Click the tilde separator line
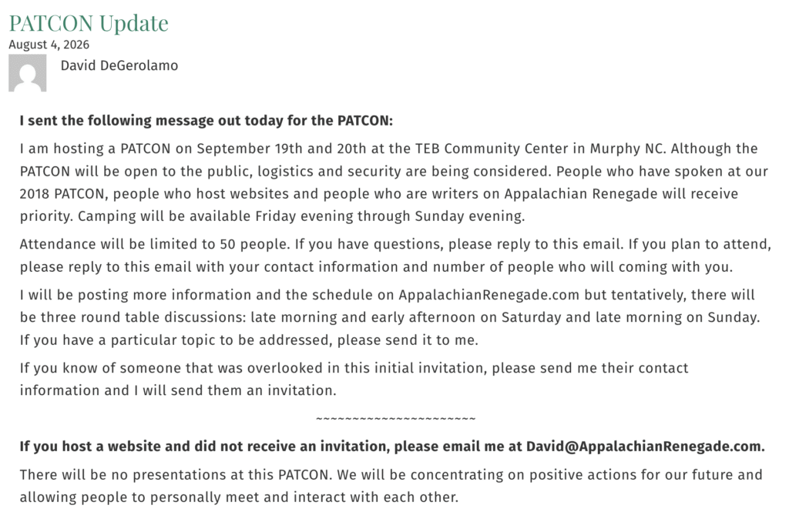 click(x=395, y=418)
